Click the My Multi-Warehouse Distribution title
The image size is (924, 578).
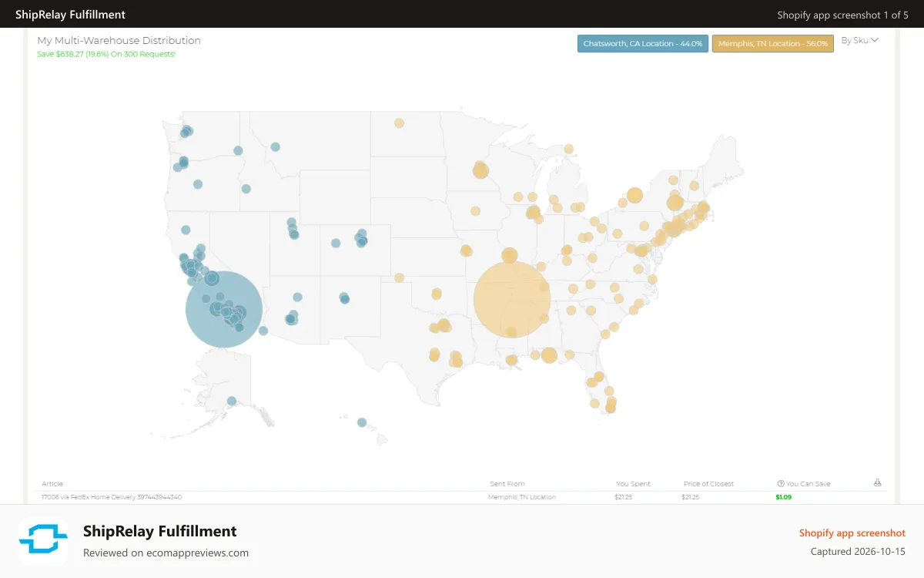click(x=119, y=40)
